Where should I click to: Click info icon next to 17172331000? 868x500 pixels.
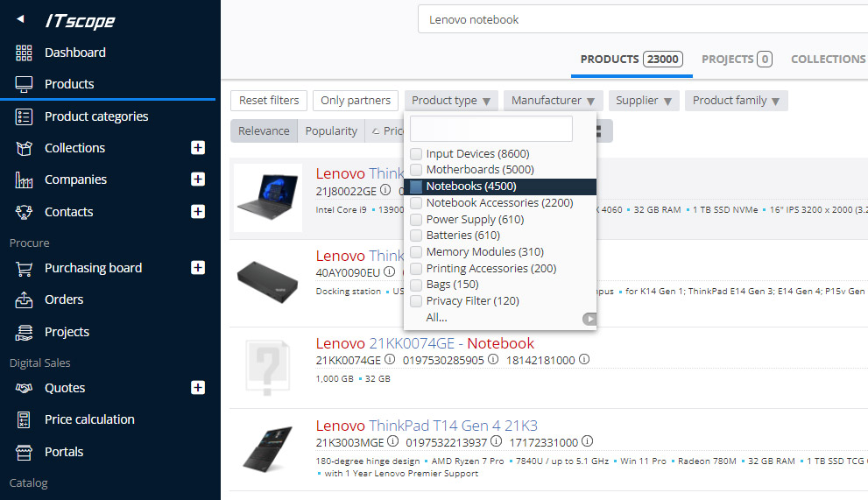coord(588,440)
